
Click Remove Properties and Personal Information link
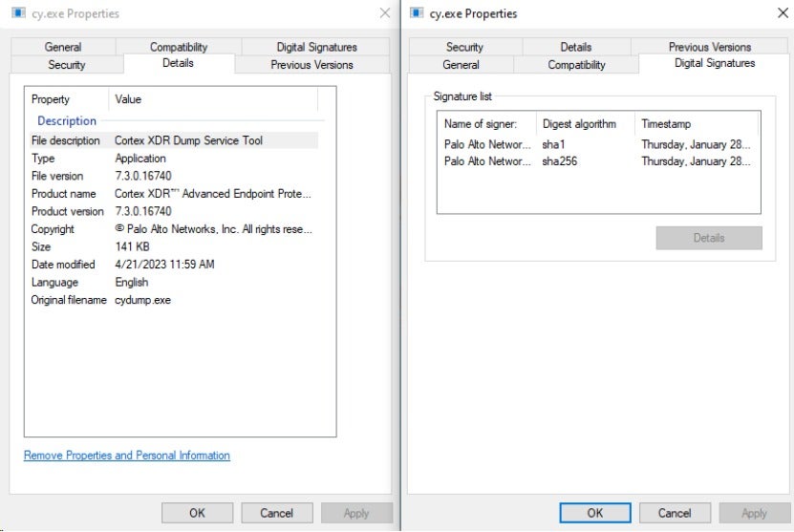(x=126, y=455)
